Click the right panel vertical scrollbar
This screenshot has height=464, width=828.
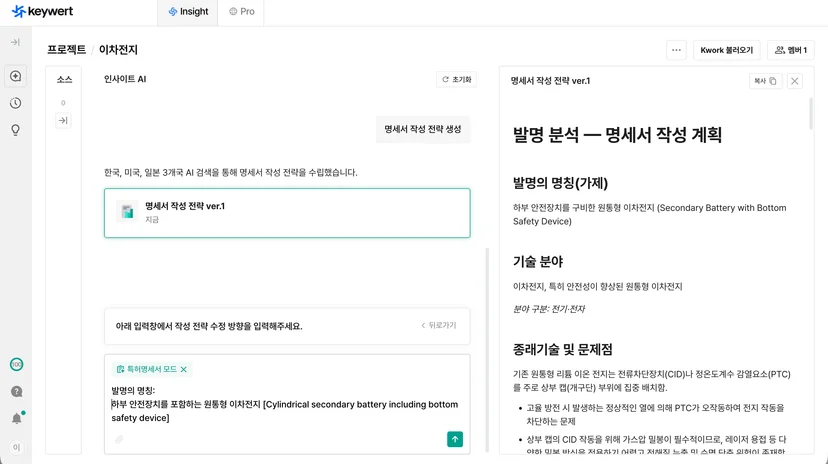(811, 113)
